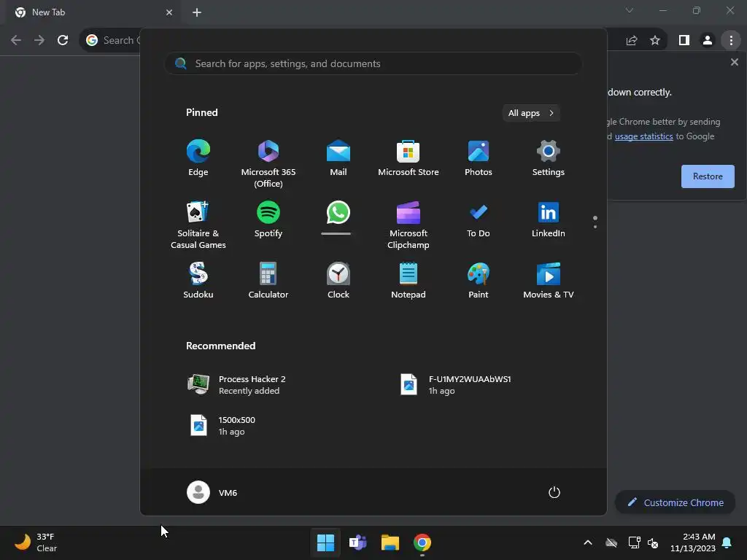Click Chrome's back arrow
Image resolution: width=747 pixels, height=560 pixels.
pos(16,41)
